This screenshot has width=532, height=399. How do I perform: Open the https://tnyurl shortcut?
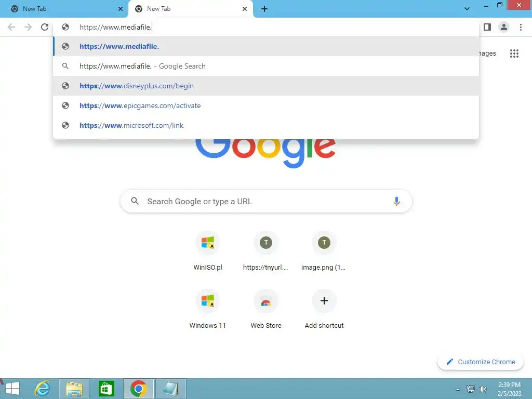[x=265, y=251]
